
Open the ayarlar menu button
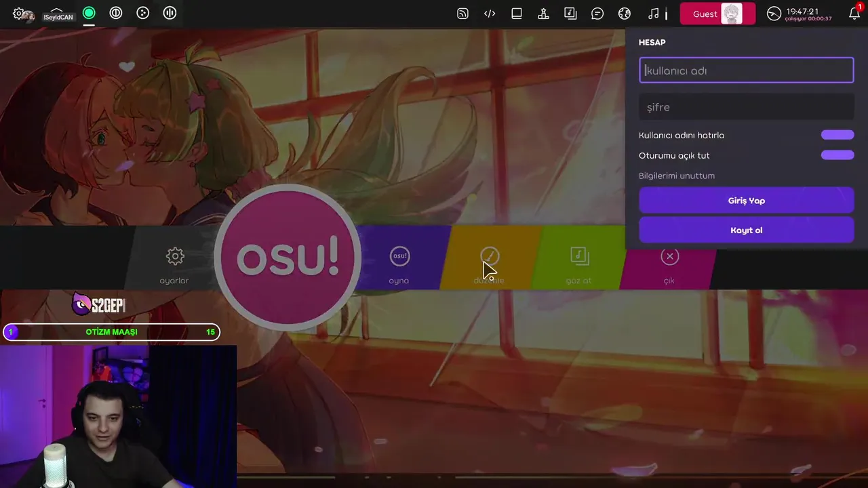click(x=174, y=264)
